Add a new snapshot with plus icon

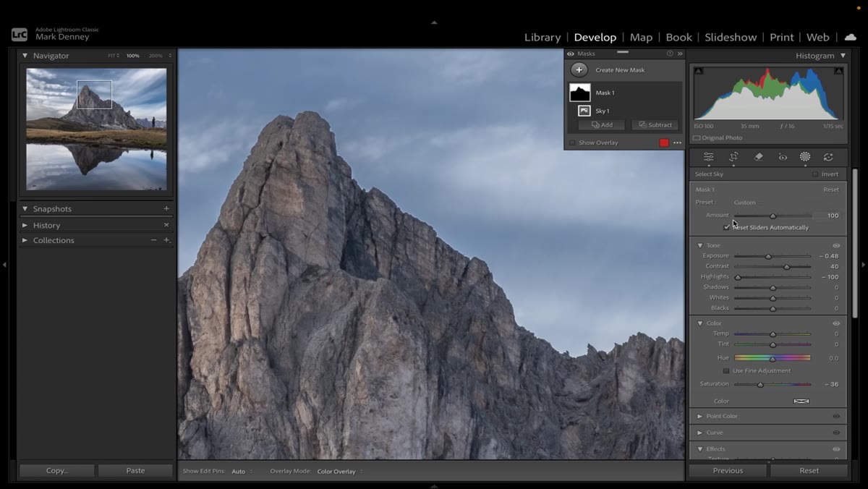[x=166, y=208]
